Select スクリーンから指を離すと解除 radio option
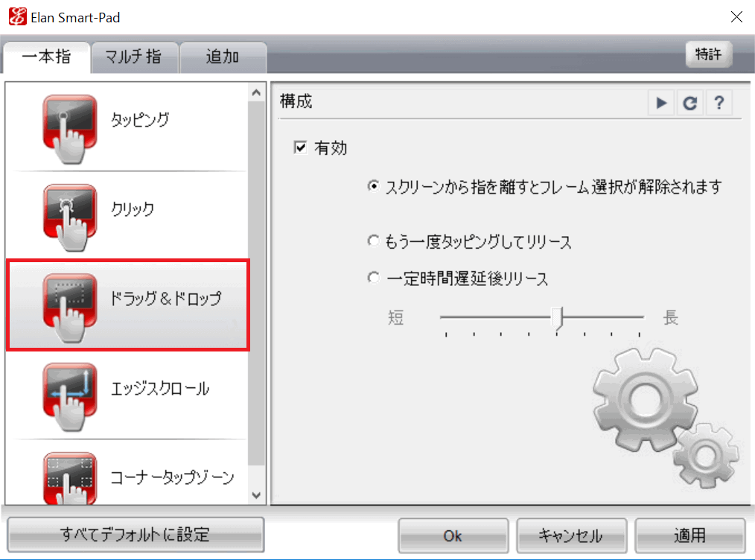Viewport: 755px width, 560px height. point(373,186)
